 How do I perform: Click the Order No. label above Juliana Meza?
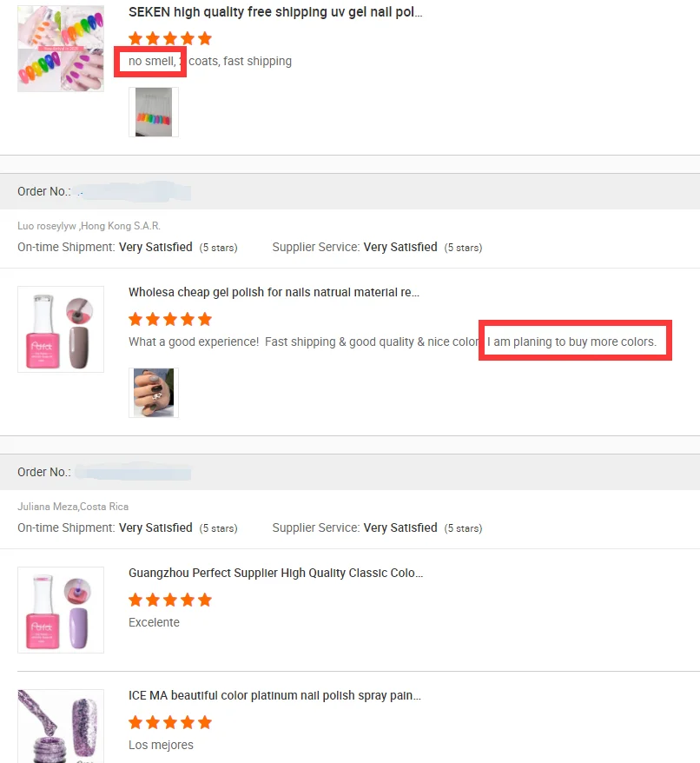click(43, 472)
